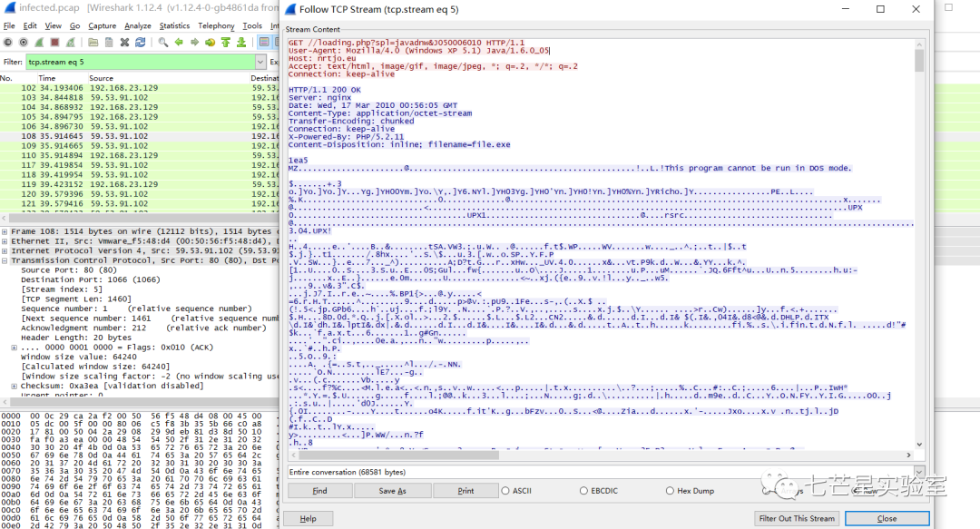
Task: Expand the Flags: 0x010 (ACK) node
Action: click(14, 347)
